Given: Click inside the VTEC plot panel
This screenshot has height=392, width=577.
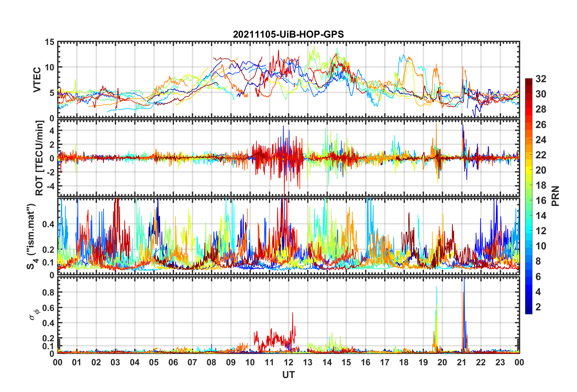Looking at the screenshot, I should pyautogui.click(x=288, y=80).
